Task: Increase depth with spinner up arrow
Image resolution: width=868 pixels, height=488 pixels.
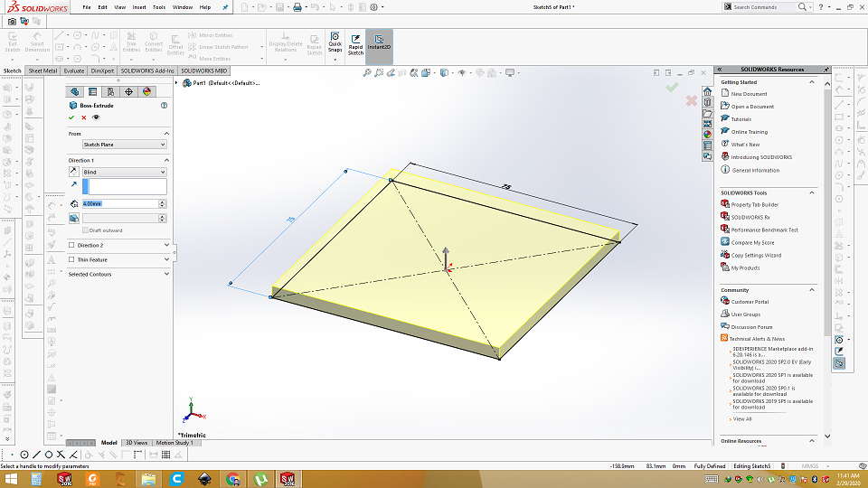Action: click(163, 202)
